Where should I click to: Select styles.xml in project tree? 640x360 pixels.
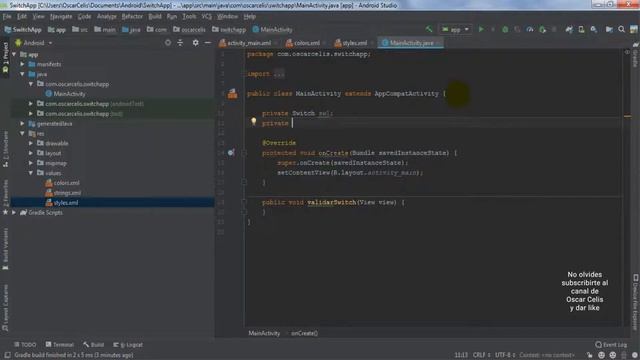[x=62, y=202]
